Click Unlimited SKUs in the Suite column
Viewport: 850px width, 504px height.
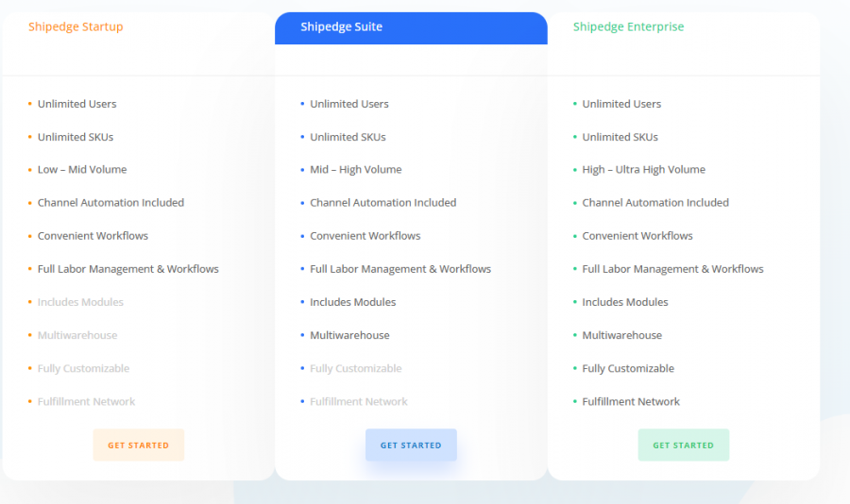(x=348, y=137)
